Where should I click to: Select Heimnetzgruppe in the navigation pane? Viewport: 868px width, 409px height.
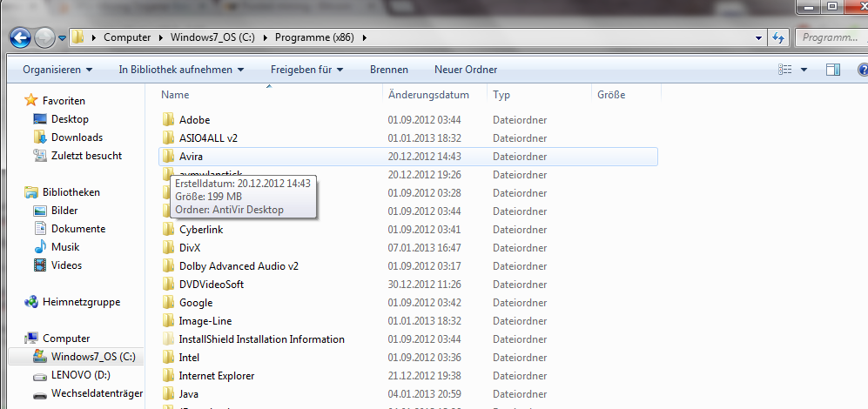[81, 302]
